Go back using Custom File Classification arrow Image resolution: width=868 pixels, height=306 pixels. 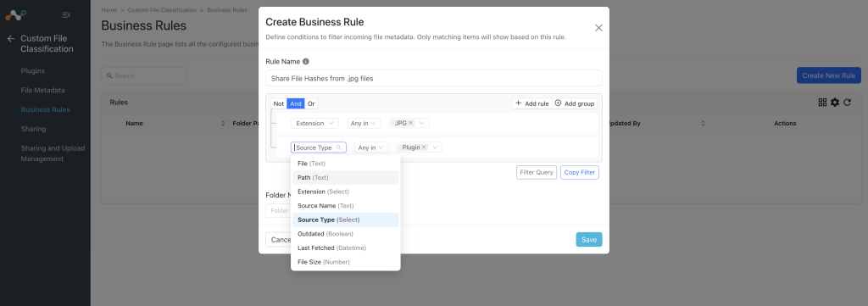tap(10, 39)
